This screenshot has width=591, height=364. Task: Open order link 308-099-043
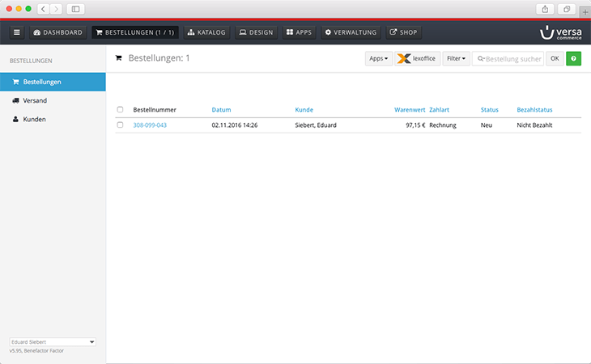click(x=150, y=125)
